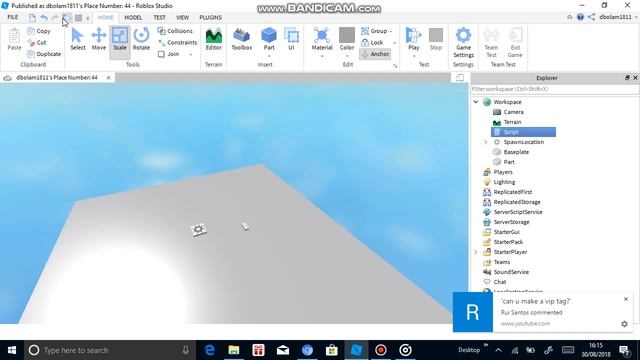Expand the SpawnLocation node
The image size is (640, 360).
coord(486,142)
